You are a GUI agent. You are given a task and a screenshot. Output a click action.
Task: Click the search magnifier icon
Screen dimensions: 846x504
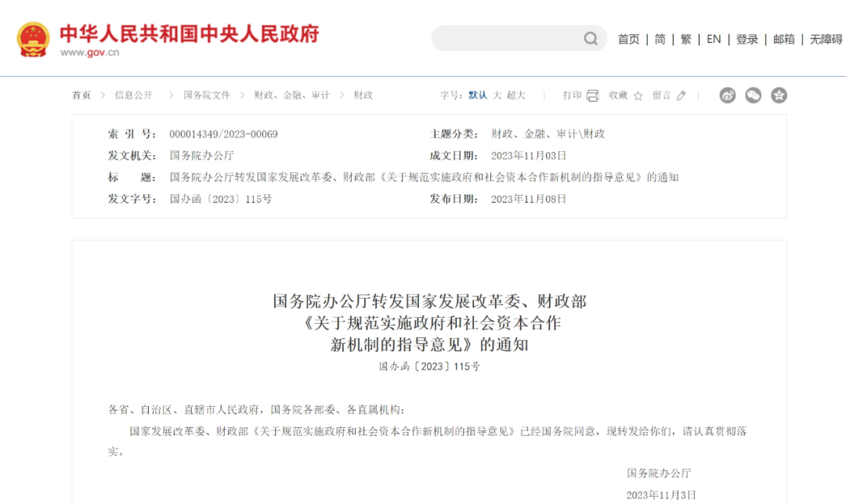591,38
